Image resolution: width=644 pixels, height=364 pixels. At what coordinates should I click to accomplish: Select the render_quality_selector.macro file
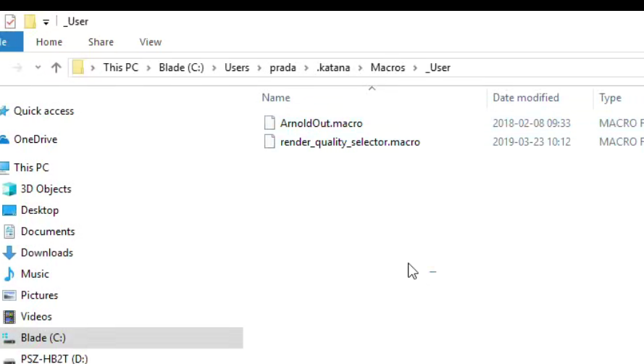pyautogui.click(x=350, y=142)
